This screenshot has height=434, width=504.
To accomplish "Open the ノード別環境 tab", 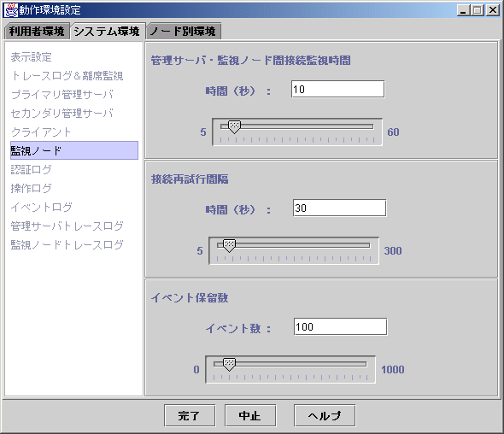I will pos(184,32).
